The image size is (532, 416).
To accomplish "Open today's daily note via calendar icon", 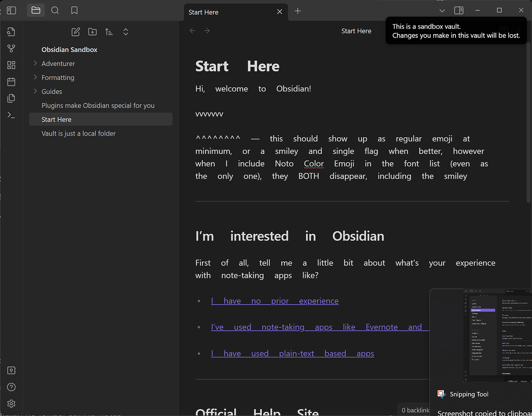I will [x=11, y=82].
